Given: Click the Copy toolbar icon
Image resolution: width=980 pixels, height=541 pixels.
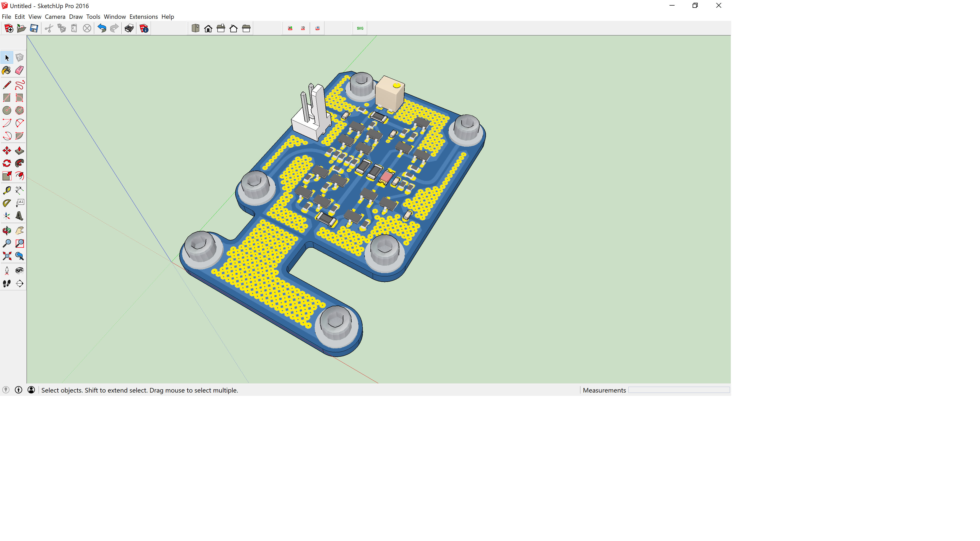Looking at the screenshot, I should pos(62,28).
